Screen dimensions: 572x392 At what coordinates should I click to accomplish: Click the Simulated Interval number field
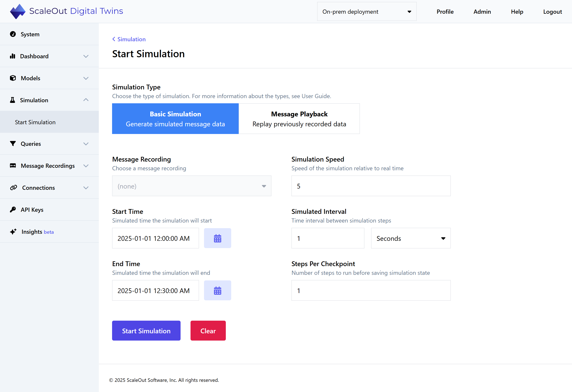(x=328, y=238)
